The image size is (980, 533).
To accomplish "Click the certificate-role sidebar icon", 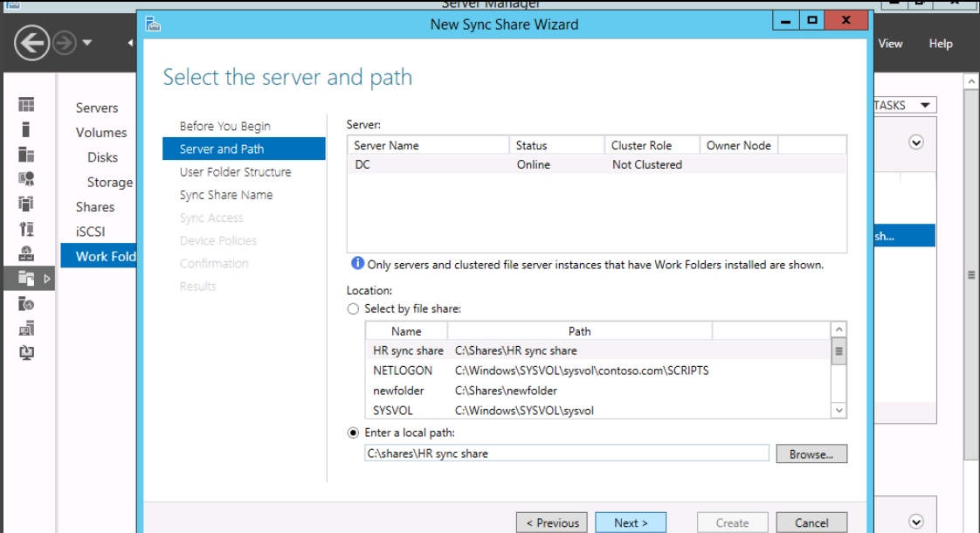I will (26, 179).
